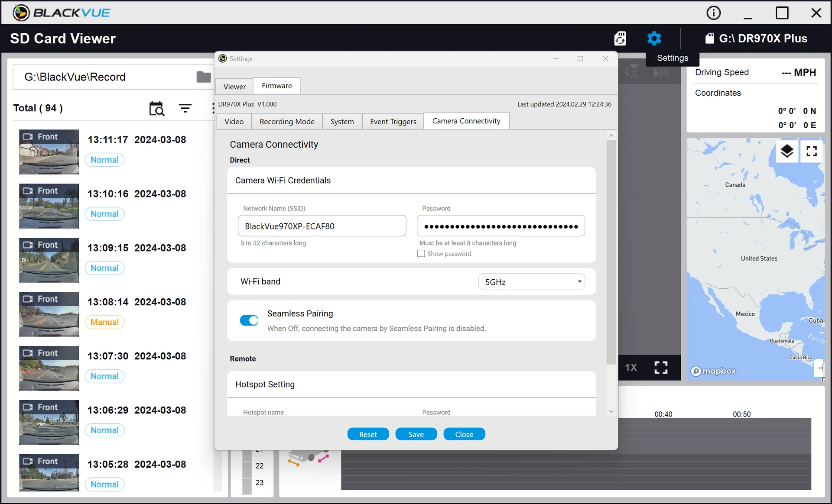This screenshot has width=832, height=504.
Task: Switch to the Viewer tab
Action: pyautogui.click(x=234, y=87)
